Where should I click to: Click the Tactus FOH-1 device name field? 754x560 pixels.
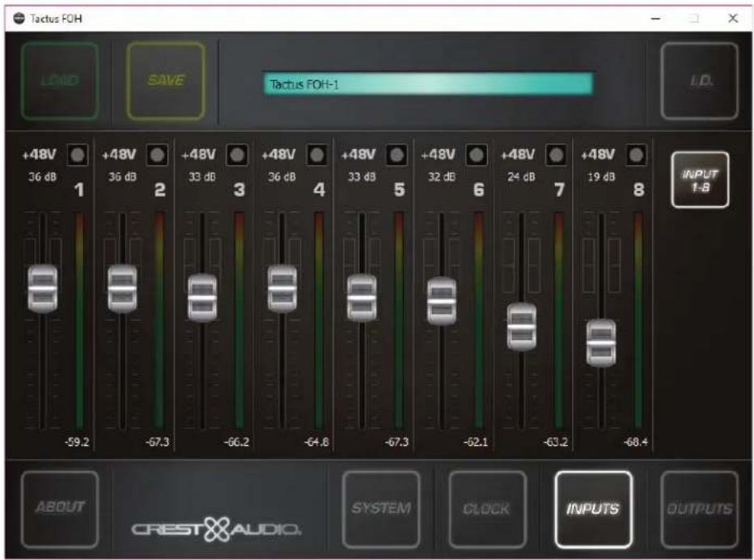tap(428, 84)
